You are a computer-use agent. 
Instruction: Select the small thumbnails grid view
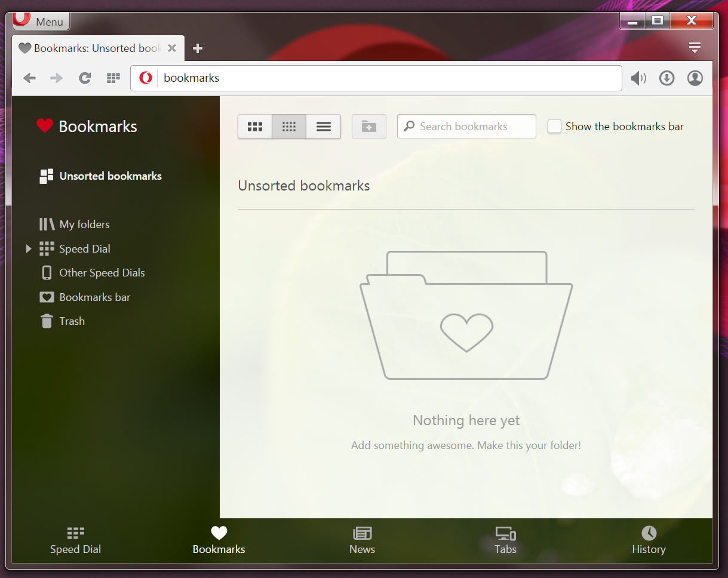289,127
